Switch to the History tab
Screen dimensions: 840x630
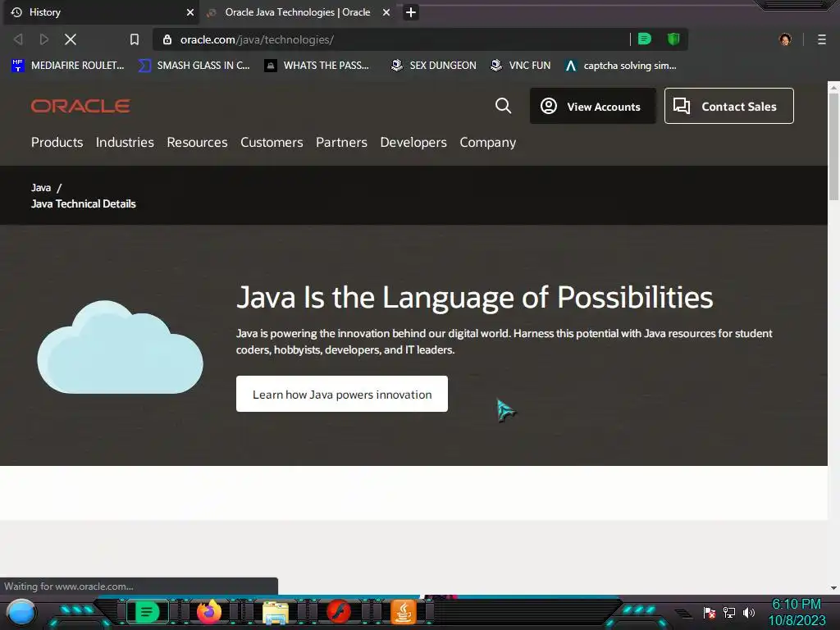[x=101, y=12]
